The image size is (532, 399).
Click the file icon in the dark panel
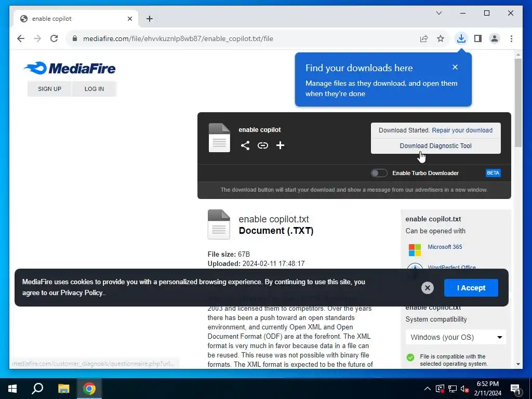click(219, 138)
